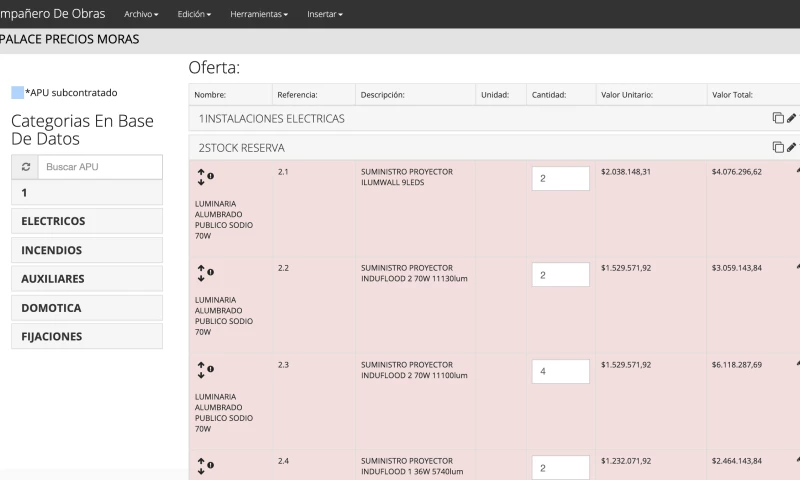Open the ELECTRICOS category

pyautogui.click(x=87, y=221)
